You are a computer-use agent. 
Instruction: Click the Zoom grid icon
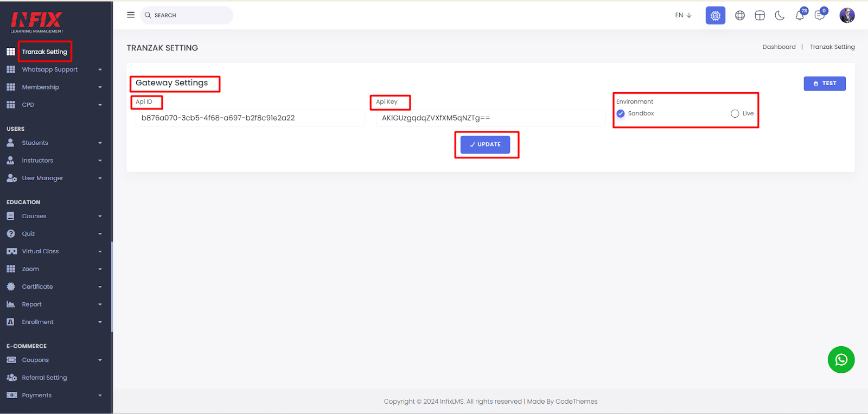11,269
